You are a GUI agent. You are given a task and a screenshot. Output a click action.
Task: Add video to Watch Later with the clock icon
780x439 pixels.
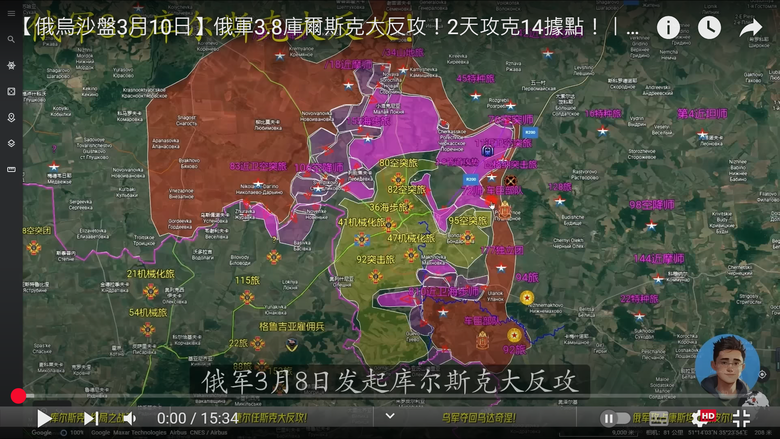point(709,27)
